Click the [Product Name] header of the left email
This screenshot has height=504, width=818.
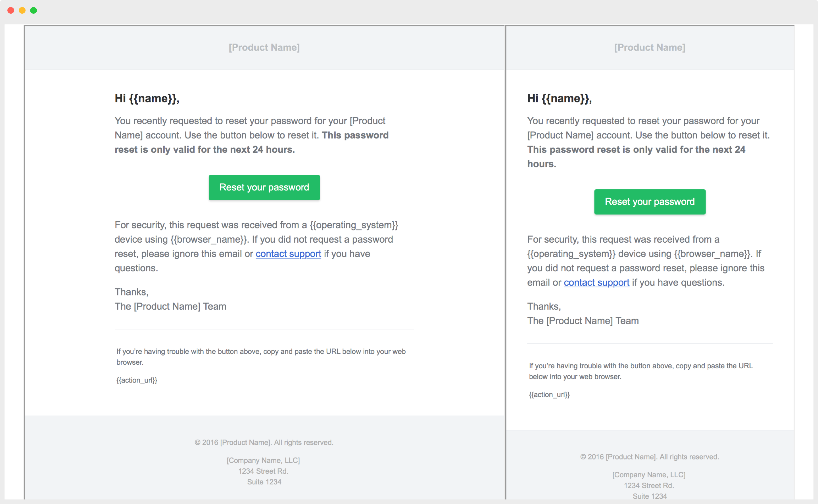coord(264,47)
